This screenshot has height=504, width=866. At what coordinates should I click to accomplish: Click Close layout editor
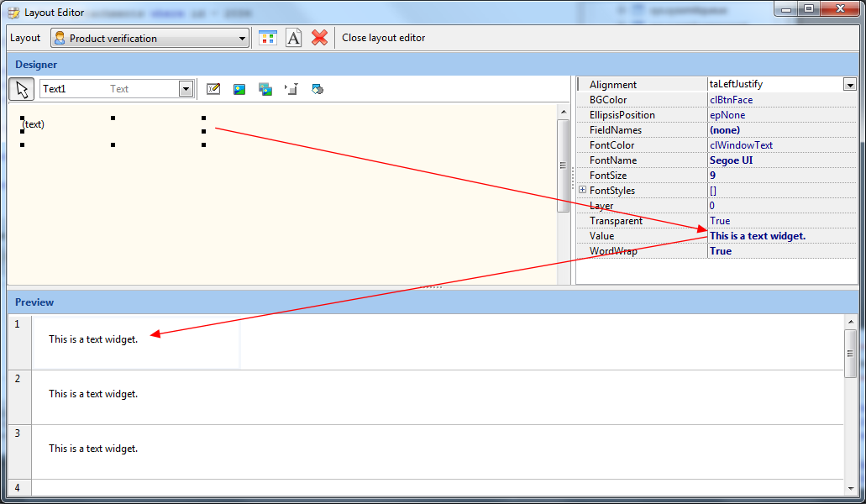tap(383, 38)
